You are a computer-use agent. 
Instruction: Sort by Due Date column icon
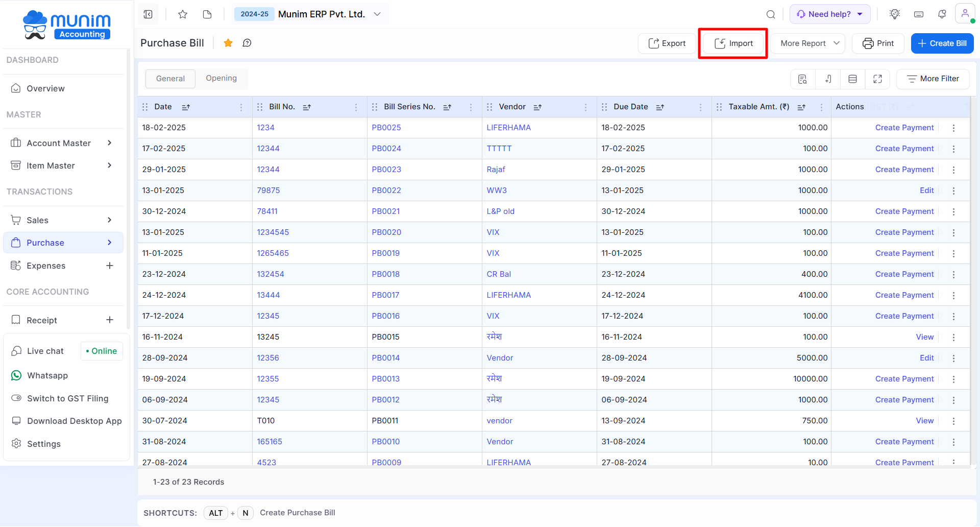660,107
